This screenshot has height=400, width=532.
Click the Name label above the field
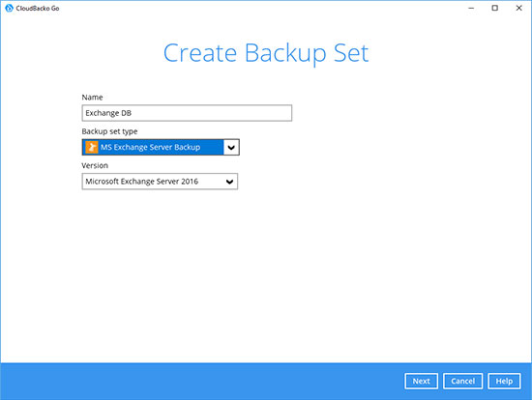(x=92, y=98)
